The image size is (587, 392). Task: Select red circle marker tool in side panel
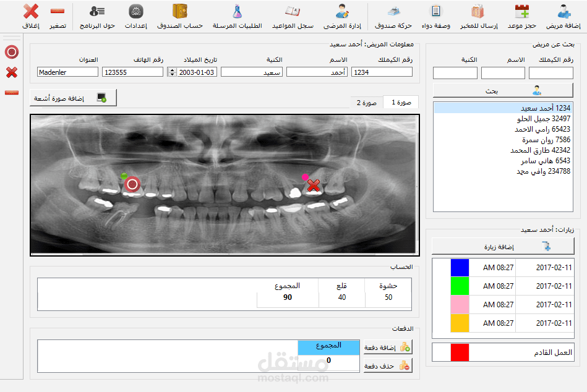point(12,52)
